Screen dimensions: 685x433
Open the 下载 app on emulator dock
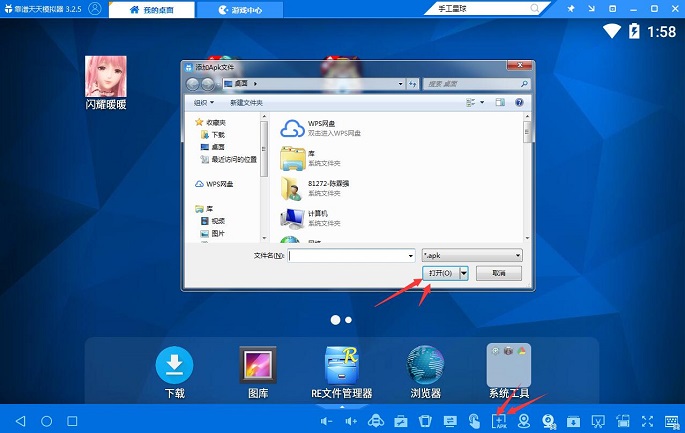tap(174, 372)
